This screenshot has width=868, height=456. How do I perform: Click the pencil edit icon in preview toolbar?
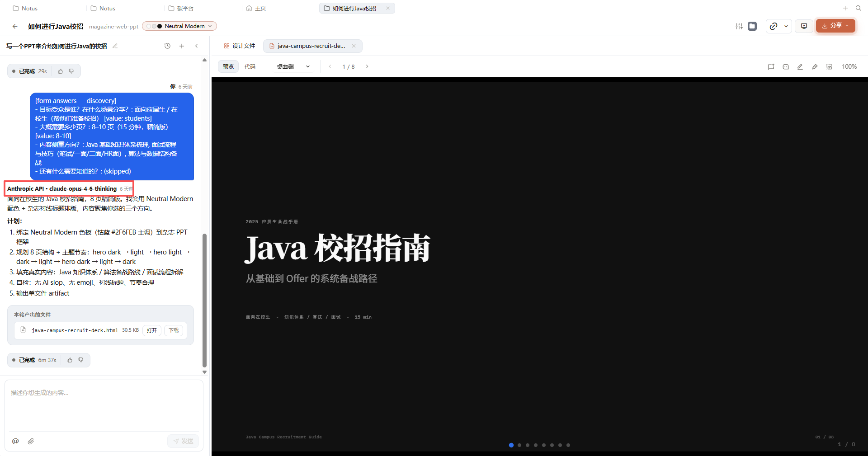pyautogui.click(x=800, y=67)
